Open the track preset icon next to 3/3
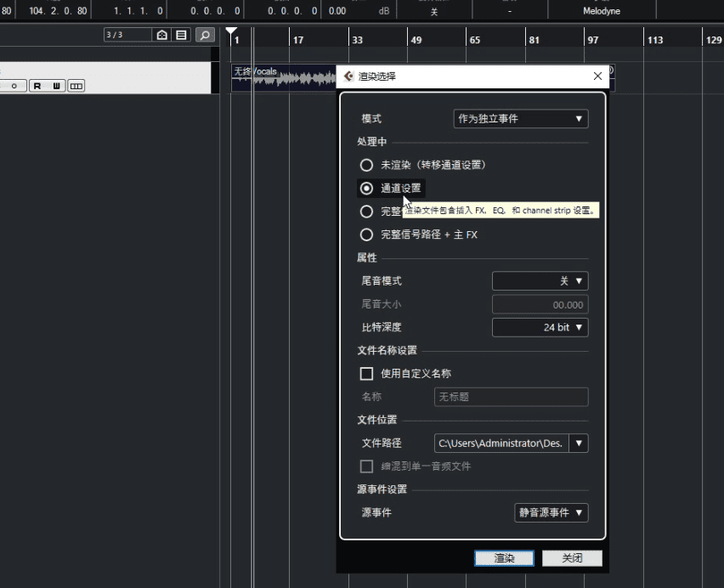The width and height of the screenshot is (724, 588). tap(162, 35)
